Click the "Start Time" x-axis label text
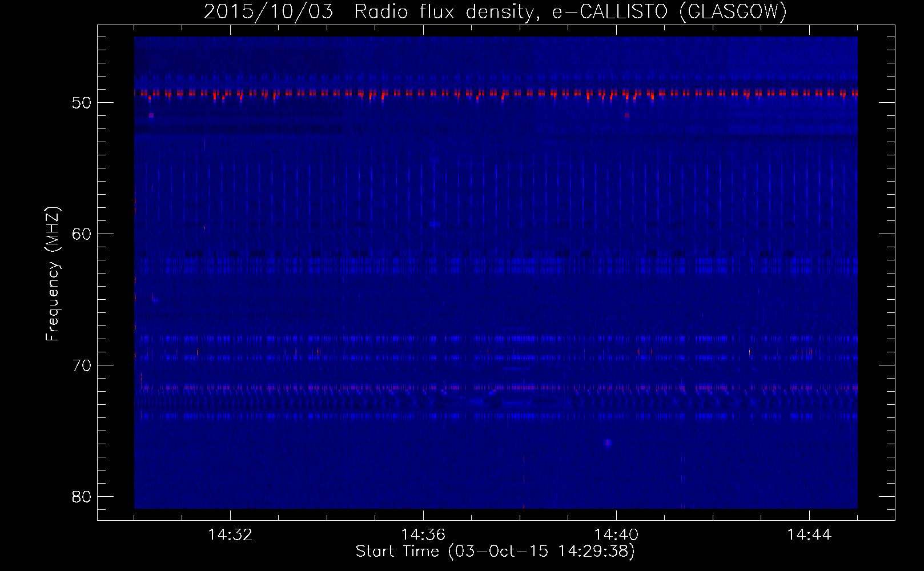The width and height of the screenshot is (924, 571). click(x=397, y=552)
